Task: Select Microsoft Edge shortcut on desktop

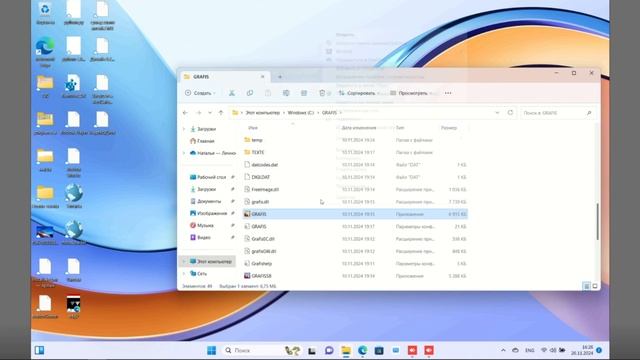Action: (x=45, y=51)
